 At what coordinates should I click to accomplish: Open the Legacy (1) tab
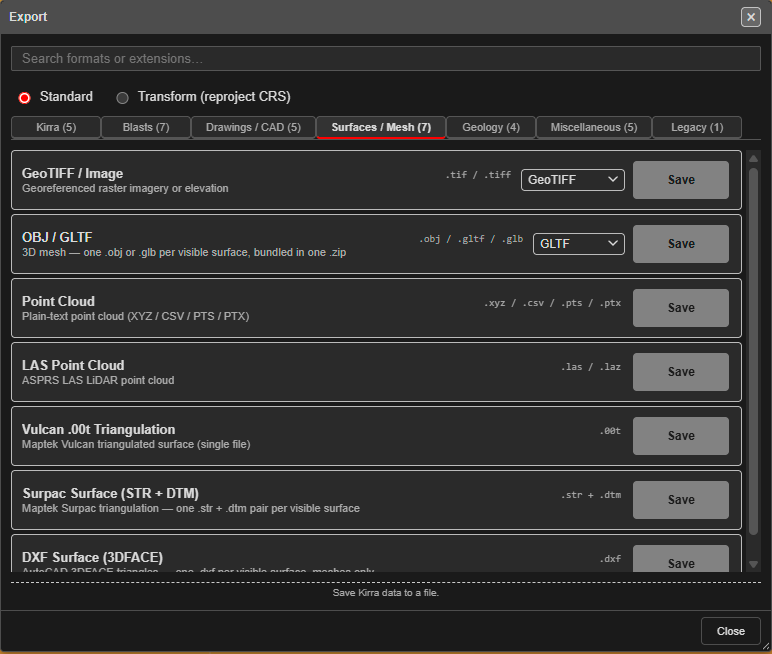697,128
